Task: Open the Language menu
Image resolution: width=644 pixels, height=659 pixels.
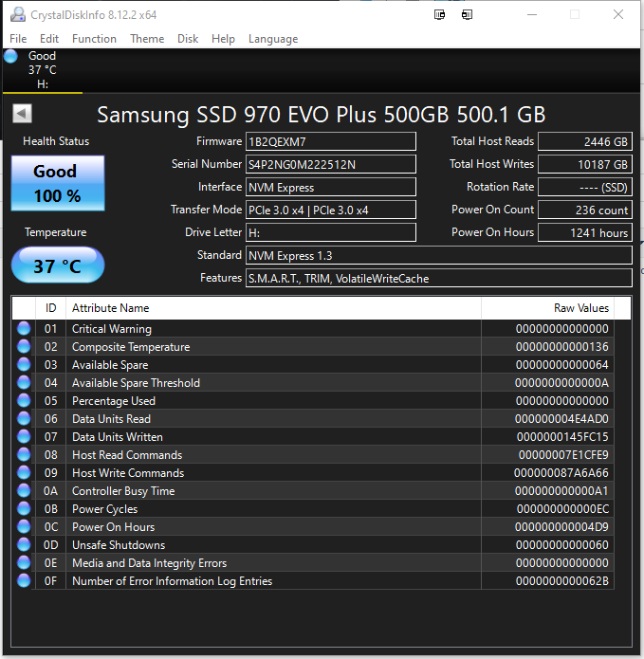Action: tap(273, 39)
